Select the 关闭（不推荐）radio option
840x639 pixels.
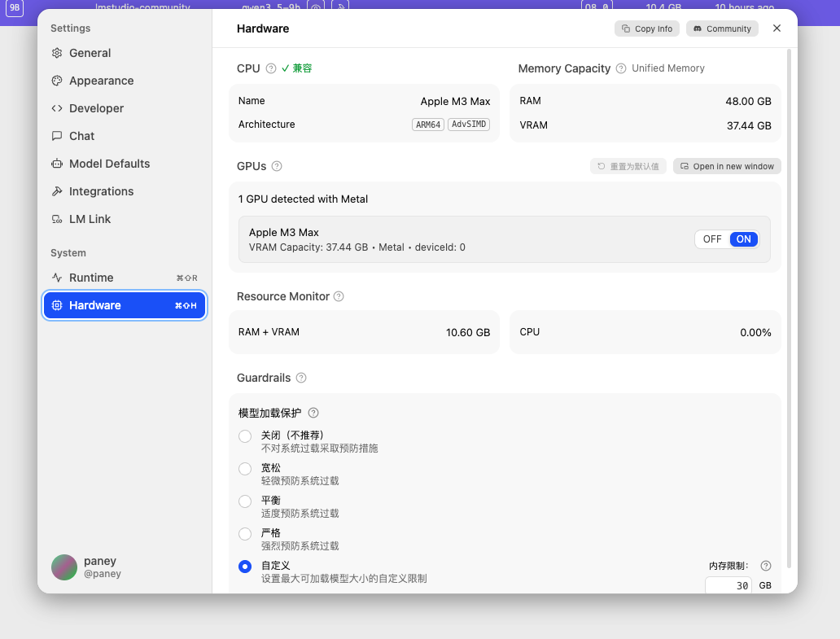[x=245, y=436]
